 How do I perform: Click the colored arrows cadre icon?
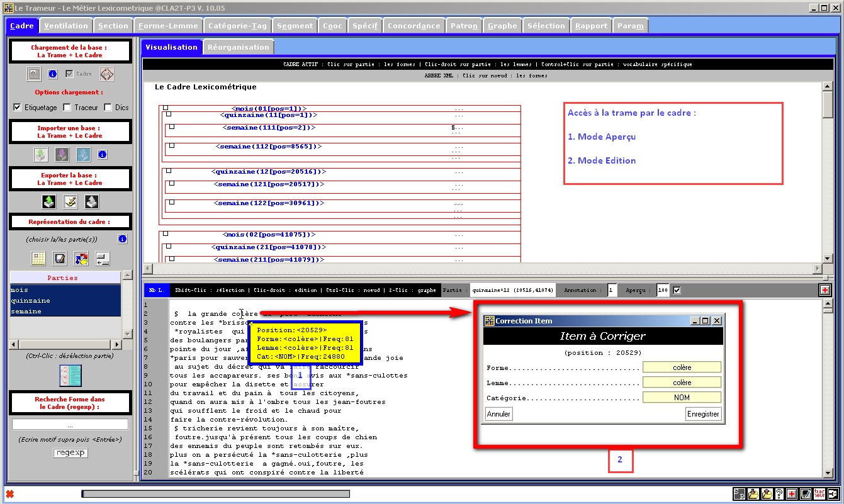pos(81,258)
